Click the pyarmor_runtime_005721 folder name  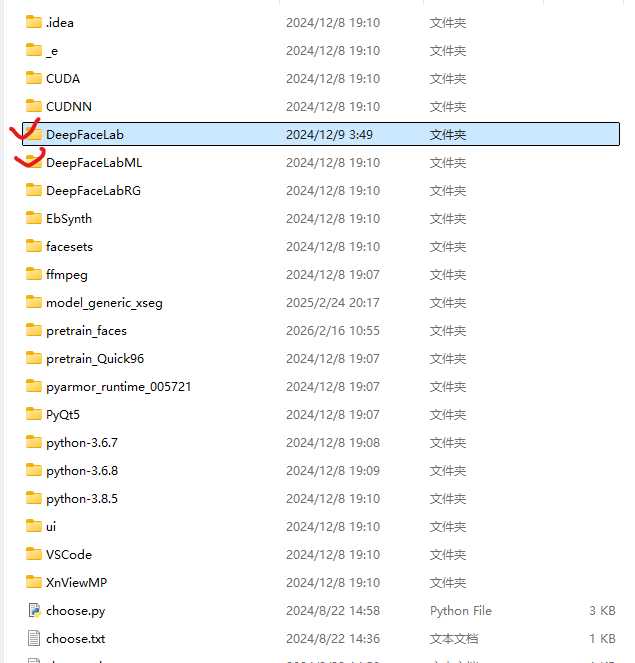pos(118,386)
